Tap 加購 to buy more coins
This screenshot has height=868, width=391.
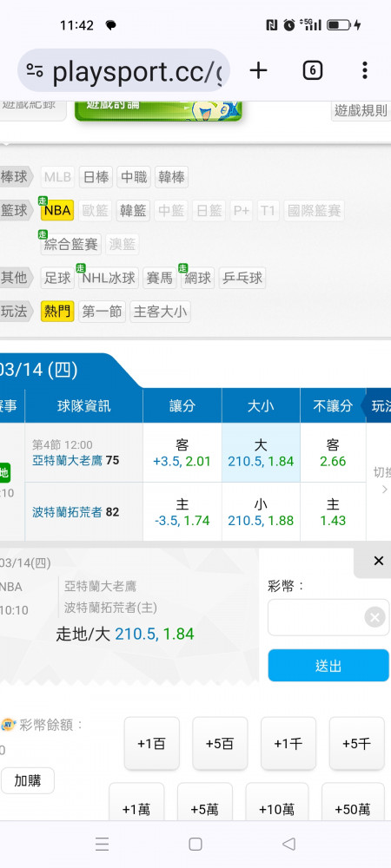coord(27,780)
